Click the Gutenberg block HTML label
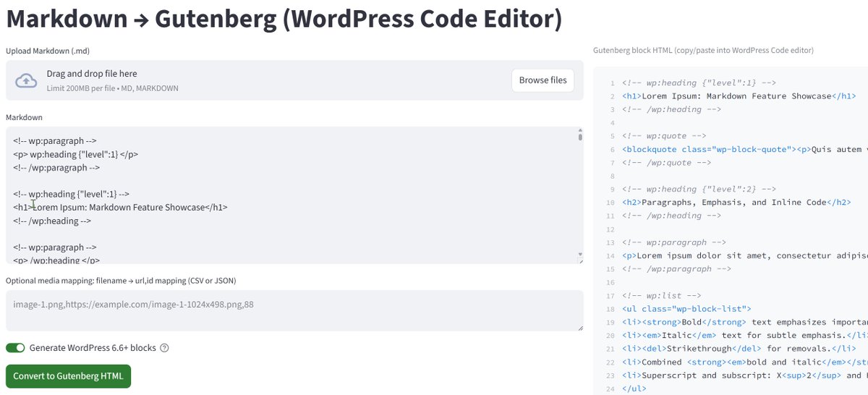868x395 pixels. tap(703, 51)
